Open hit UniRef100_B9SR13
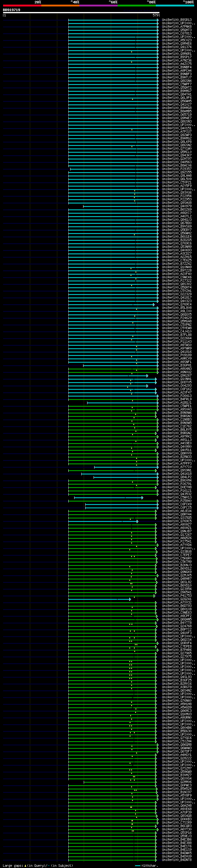This screenshot has height=868, width=197. click(x=177, y=20)
